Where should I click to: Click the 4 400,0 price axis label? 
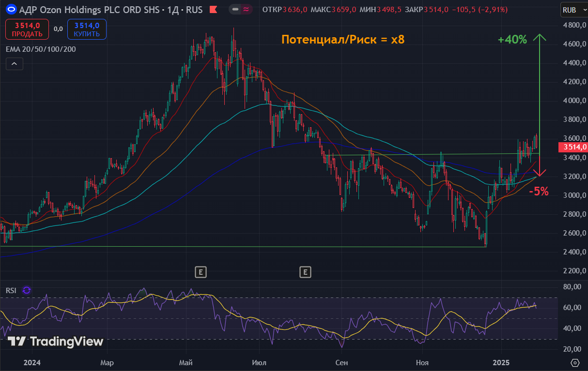(575, 63)
